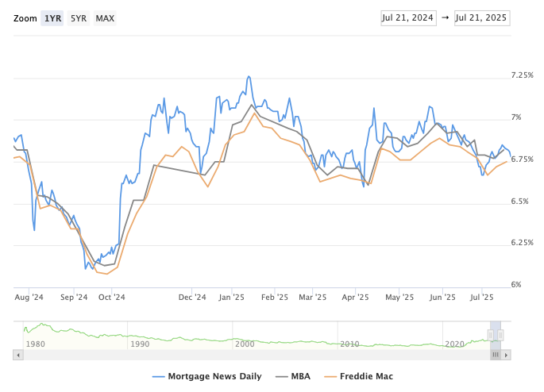
Task: Edit the start date Jul 21, 2024
Action: [408, 18]
